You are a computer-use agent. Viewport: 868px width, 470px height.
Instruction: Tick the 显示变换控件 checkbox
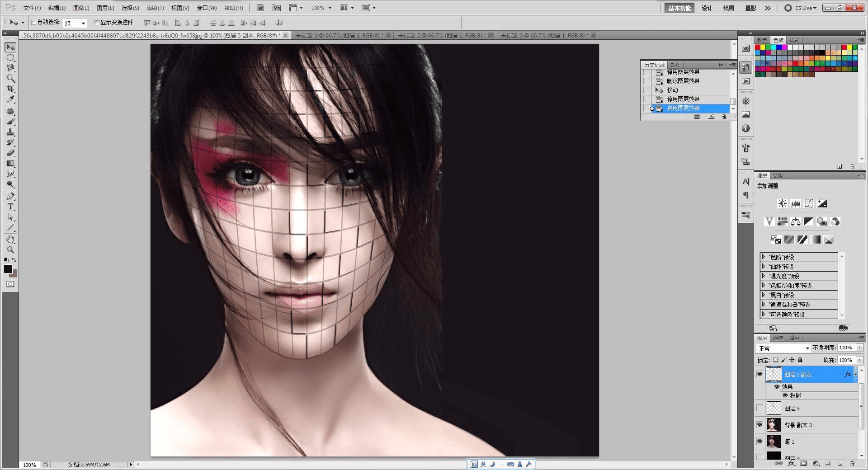pos(97,22)
